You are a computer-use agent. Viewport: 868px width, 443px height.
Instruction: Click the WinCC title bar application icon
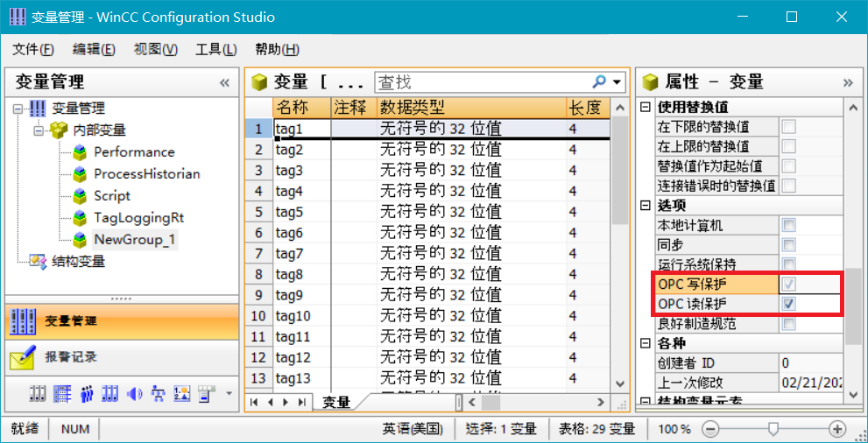coord(18,17)
